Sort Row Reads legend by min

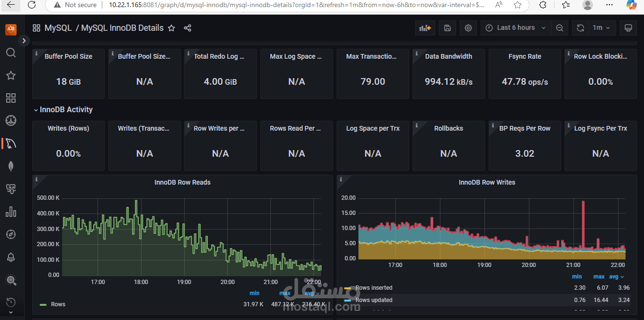click(x=254, y=293)
